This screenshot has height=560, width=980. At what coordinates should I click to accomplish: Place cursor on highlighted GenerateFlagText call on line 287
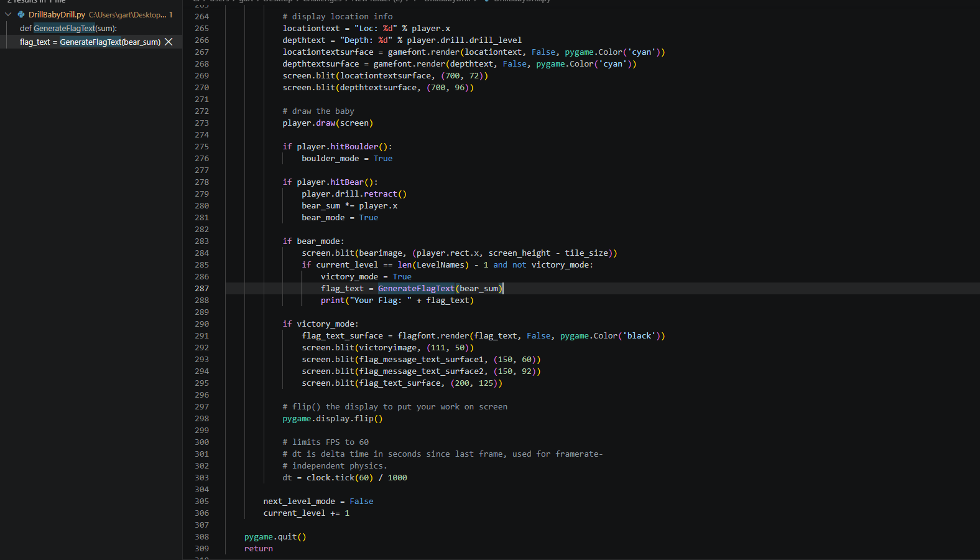tap(416, 288)
